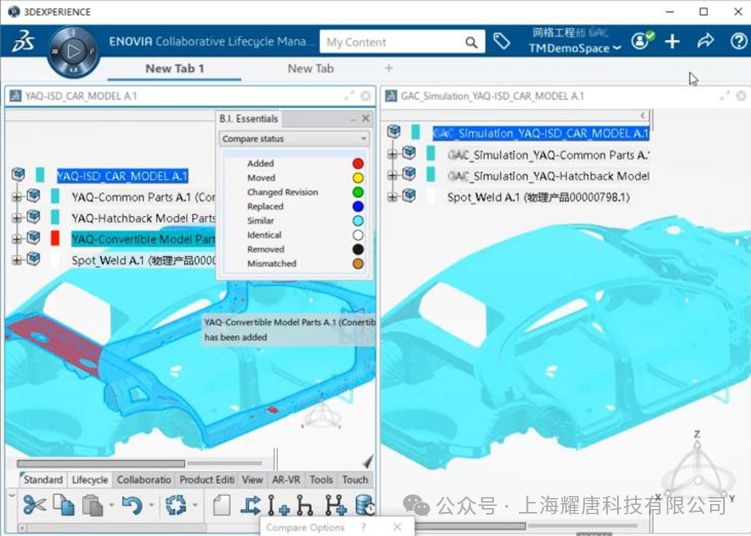This screenshot has width=751, height=536.
Task: Click the brown Mismatched color swatch
Action: (358, 263)
